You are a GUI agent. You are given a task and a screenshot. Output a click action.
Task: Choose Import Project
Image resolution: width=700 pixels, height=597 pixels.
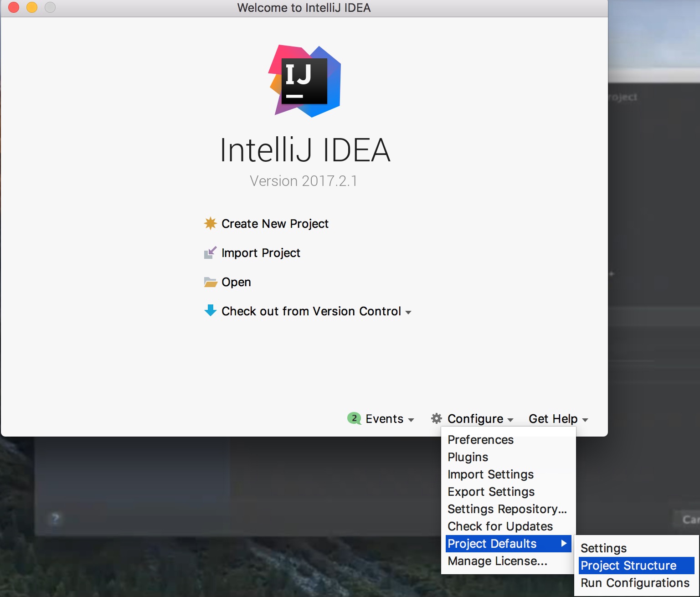click(261, 253)
